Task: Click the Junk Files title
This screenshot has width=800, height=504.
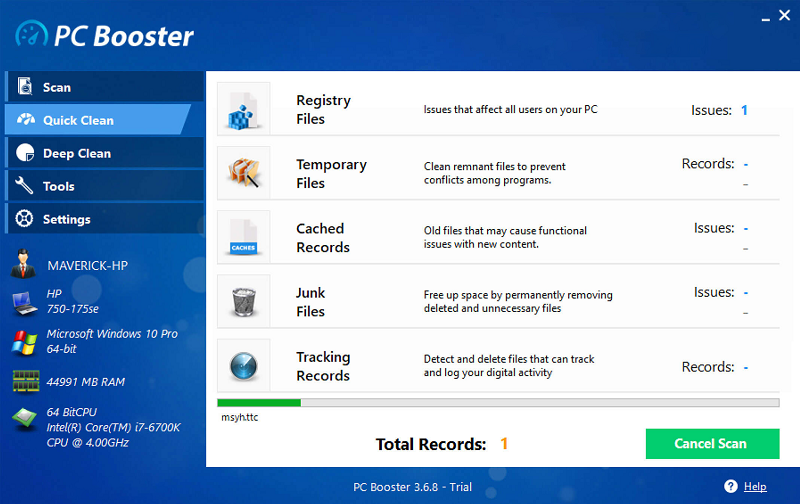Action: (x=311, y=302)
